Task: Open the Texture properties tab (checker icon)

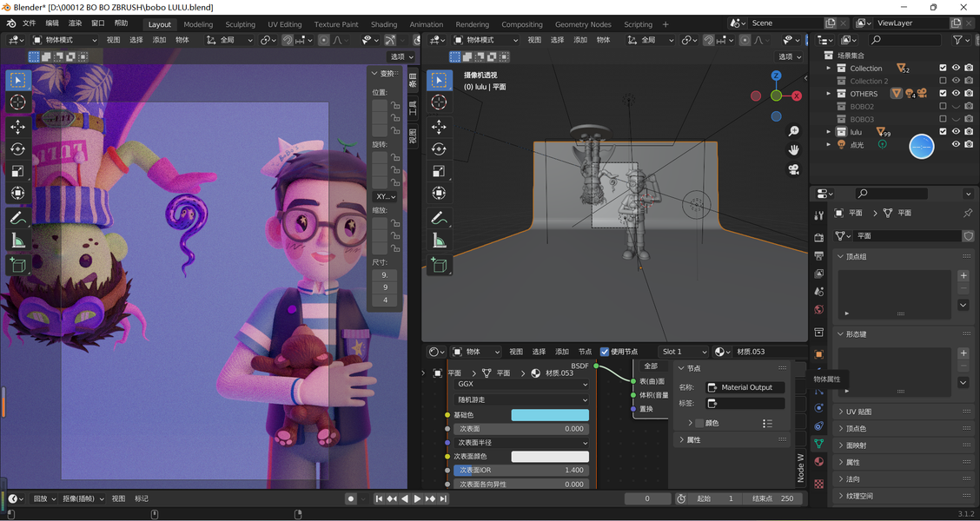Action: click(818, 484)
